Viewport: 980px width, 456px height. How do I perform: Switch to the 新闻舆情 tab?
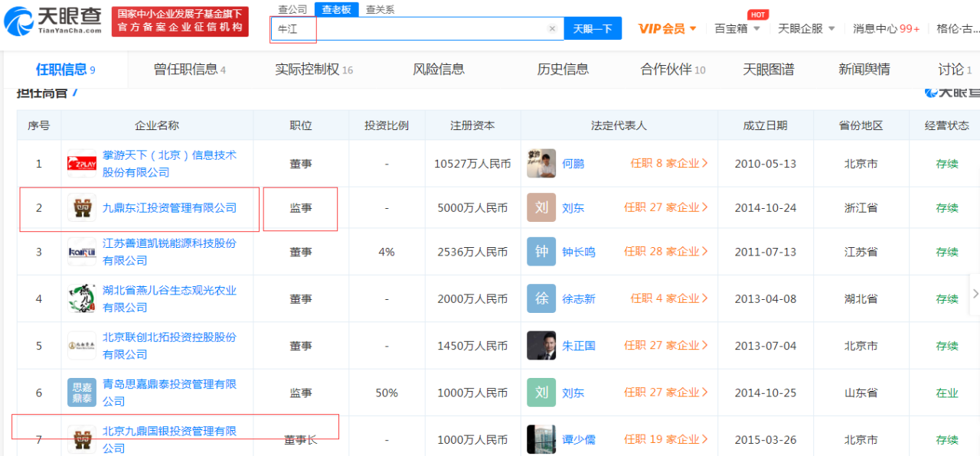point(864,70)
